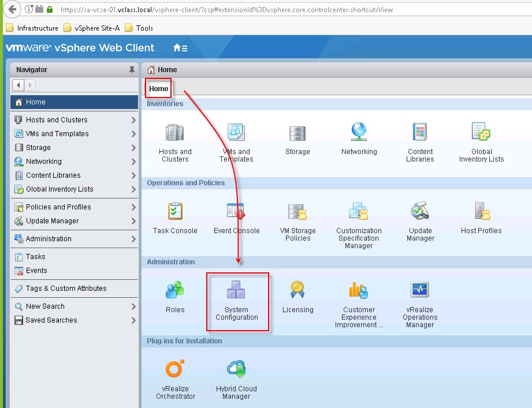The width and height of the screenshot is (532, 408).
Task: Expand Update Manager navigator arrow
Action: pos(133,221)
